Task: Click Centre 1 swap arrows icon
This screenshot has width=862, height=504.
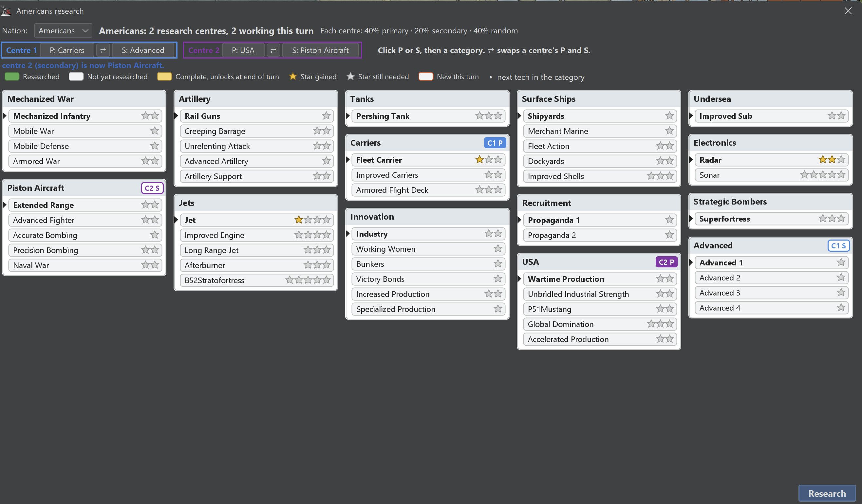Action: (103, 50)
